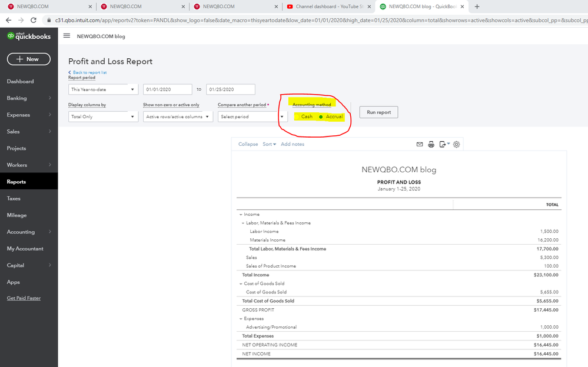Open Active rows/active columns dropdown
This screenshot has height=367, width=588.
pos(178,116)
